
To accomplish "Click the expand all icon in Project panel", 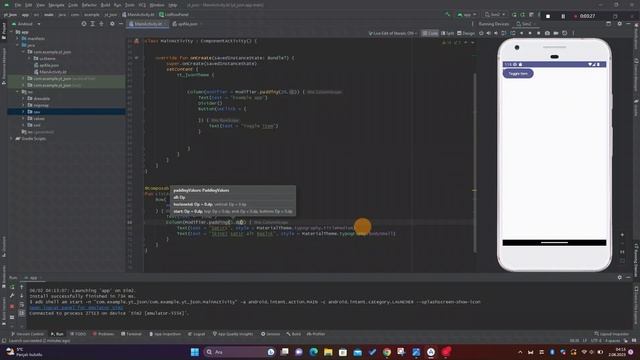I will tap(93, 24).
